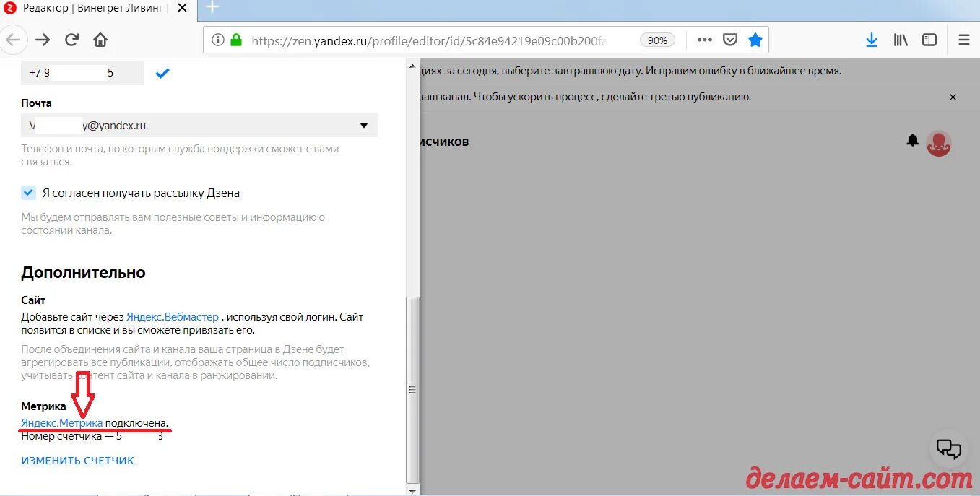Click the phone number field

click(82, 73)
